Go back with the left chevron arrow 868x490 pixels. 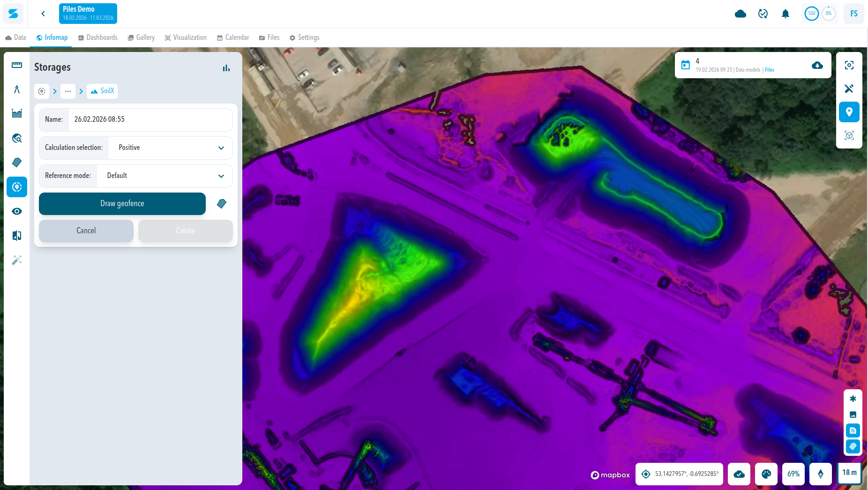pyautogui.click(x=43, y=14)
